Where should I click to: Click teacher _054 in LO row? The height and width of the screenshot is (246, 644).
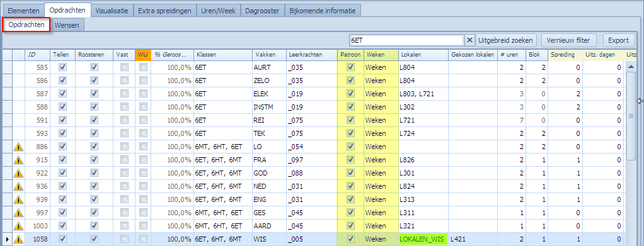[311, 147]
